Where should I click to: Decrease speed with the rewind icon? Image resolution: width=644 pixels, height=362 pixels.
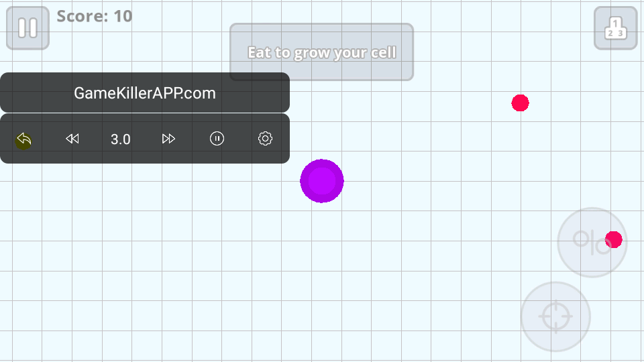pos(72,139)
